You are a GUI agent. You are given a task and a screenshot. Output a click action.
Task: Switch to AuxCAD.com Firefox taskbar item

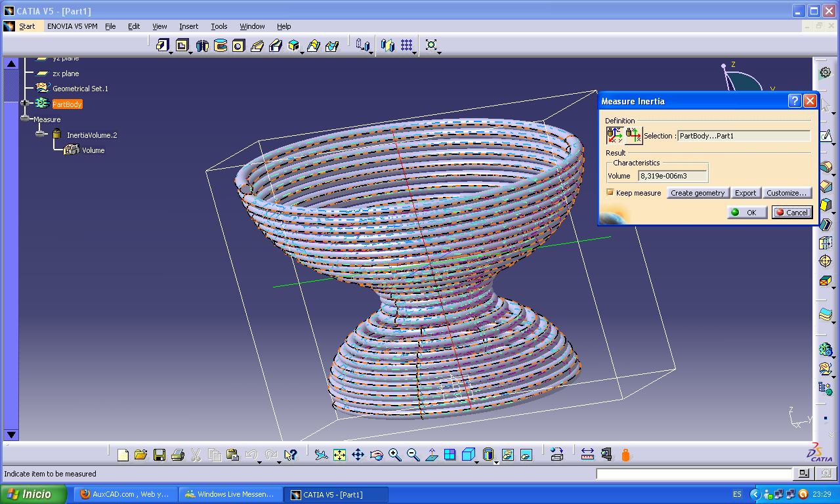125,494
